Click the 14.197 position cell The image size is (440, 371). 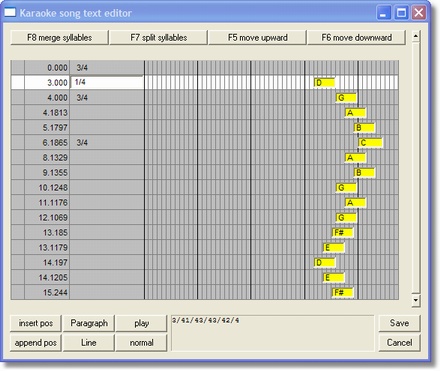point(47,263)
